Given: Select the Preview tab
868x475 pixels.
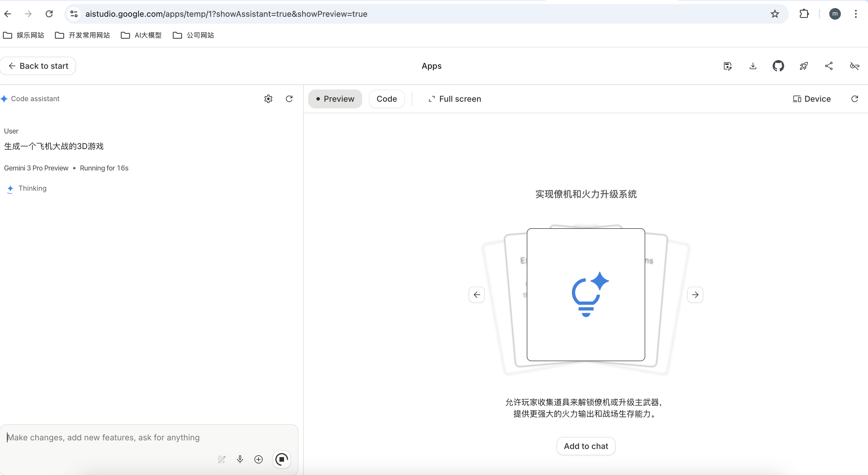Looking at the screenshot, I should 335,99.
